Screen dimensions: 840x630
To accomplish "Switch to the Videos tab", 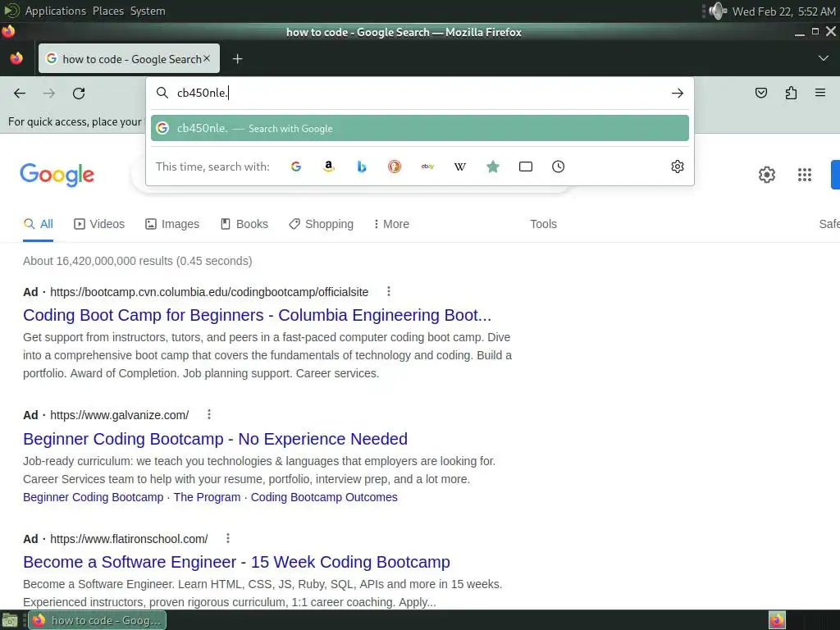I will tap(99, 224).
